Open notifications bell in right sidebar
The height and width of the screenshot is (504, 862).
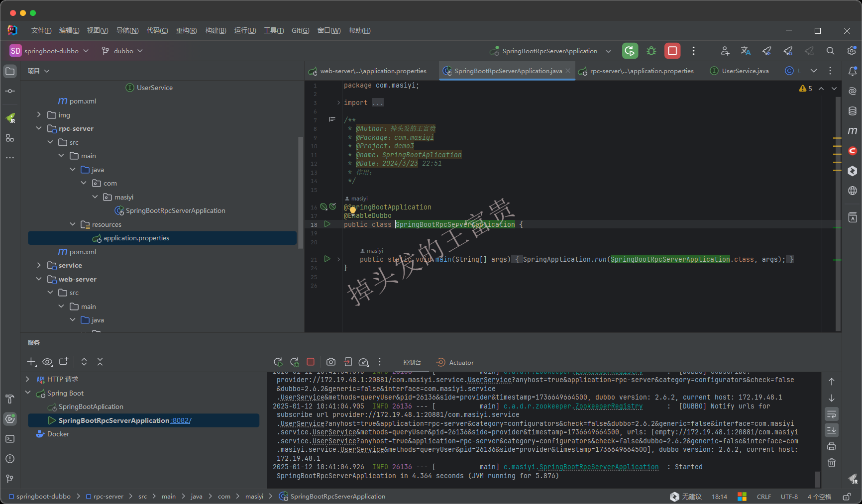click(853, 71)
